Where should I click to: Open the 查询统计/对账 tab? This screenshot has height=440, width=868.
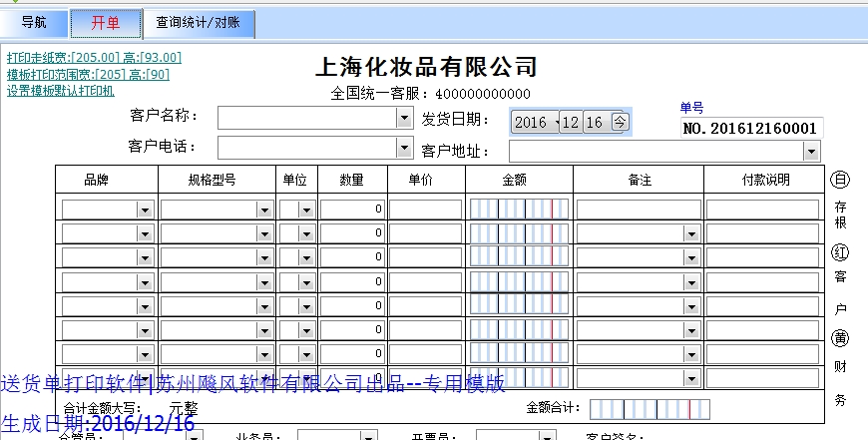[x=199, y=23]
